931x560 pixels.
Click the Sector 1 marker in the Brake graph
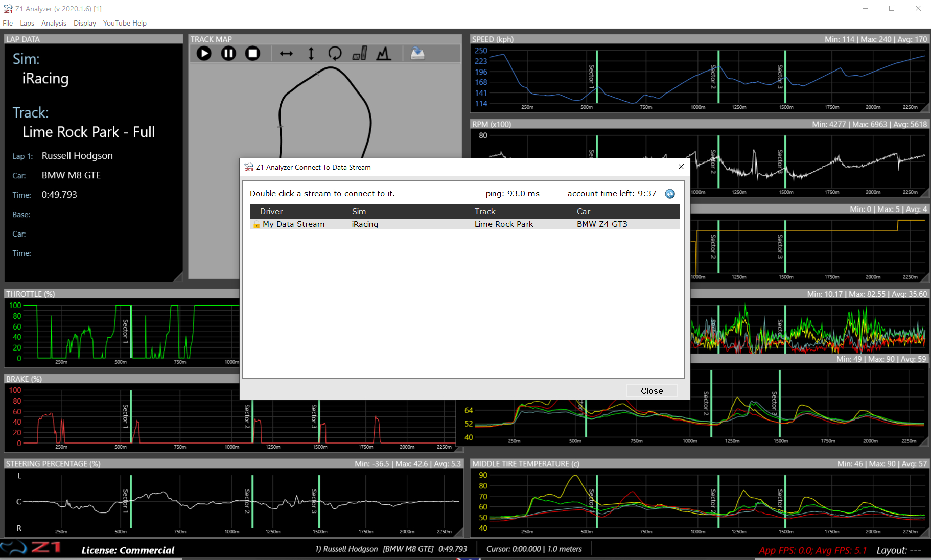click(130, 416)
